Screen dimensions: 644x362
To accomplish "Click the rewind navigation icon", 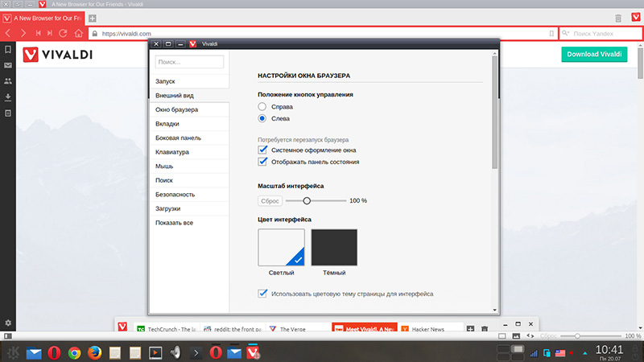I will [38, 33].
